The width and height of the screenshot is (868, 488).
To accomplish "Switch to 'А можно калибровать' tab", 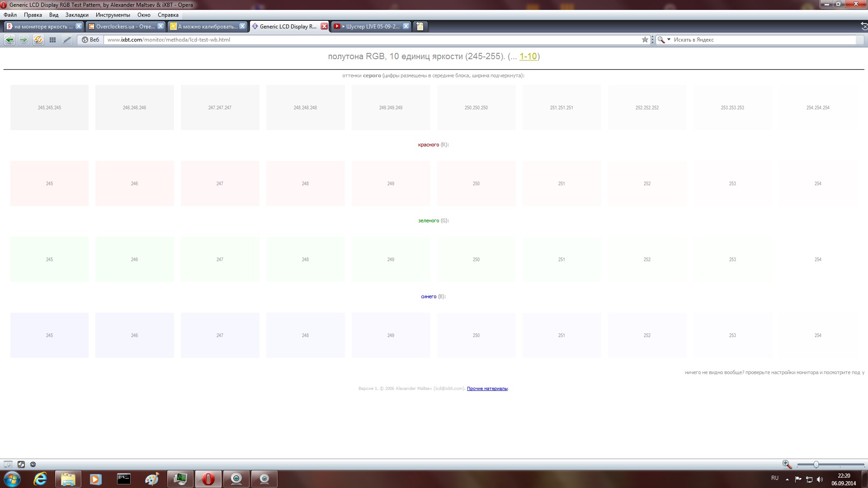I will (x=208, y=26).
